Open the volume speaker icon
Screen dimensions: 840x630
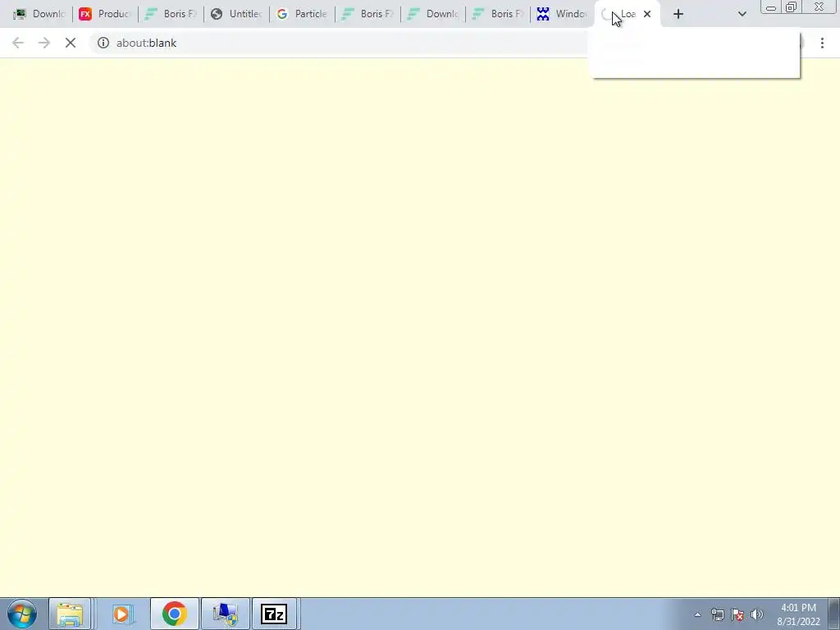coord(756,614)
